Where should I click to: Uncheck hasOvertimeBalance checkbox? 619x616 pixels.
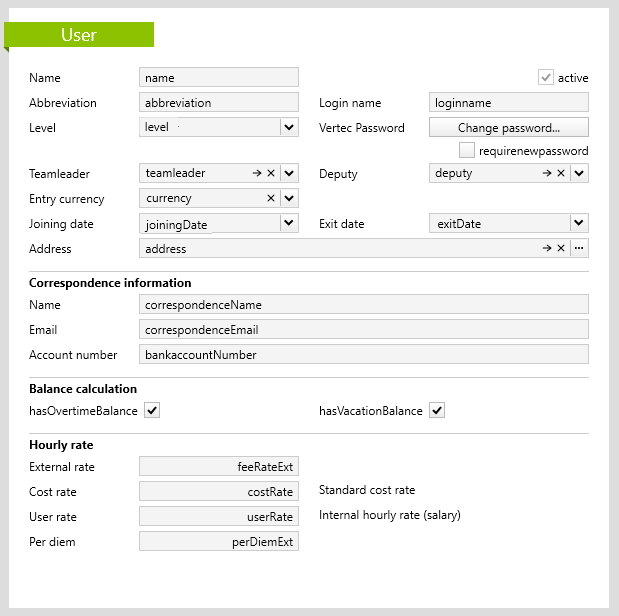(x=152, y=410)
